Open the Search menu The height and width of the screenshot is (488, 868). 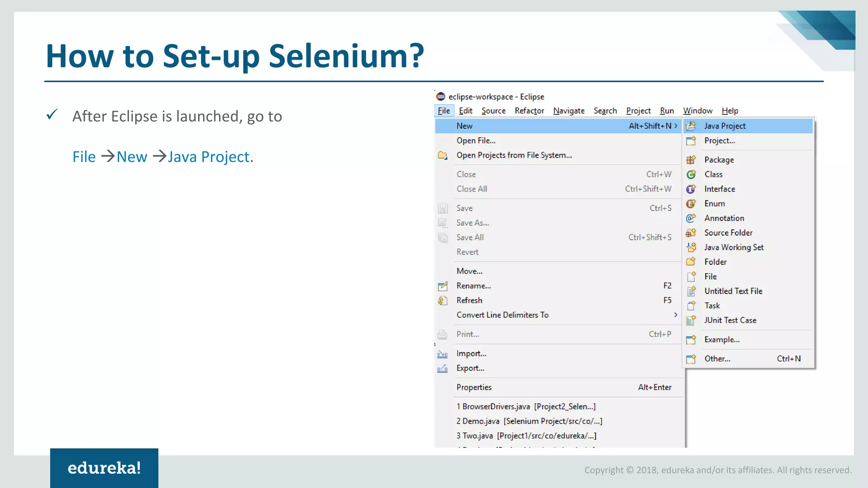(605, 111)
